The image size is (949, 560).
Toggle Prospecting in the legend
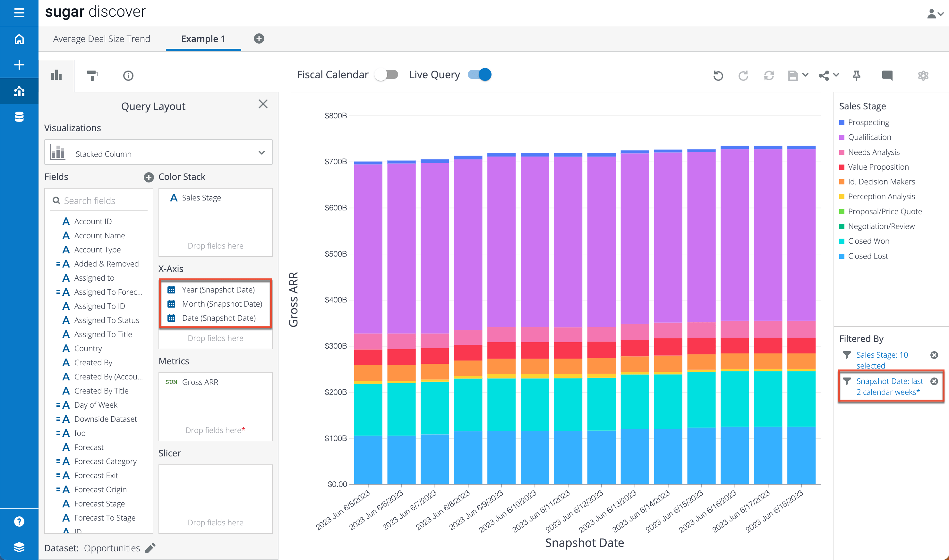click(864, 123)
